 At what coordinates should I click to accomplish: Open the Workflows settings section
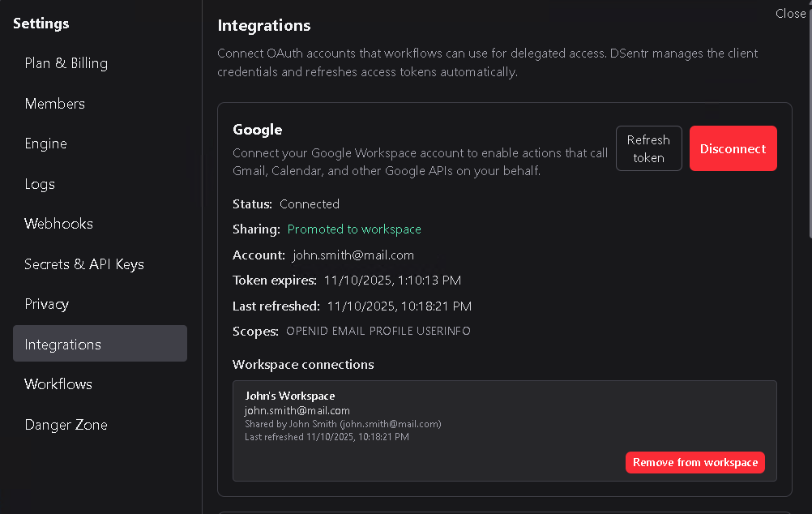58,384
